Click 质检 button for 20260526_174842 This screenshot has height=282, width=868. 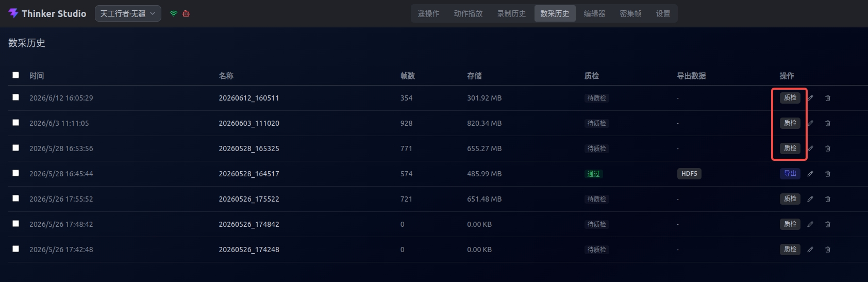click(790, 224)
